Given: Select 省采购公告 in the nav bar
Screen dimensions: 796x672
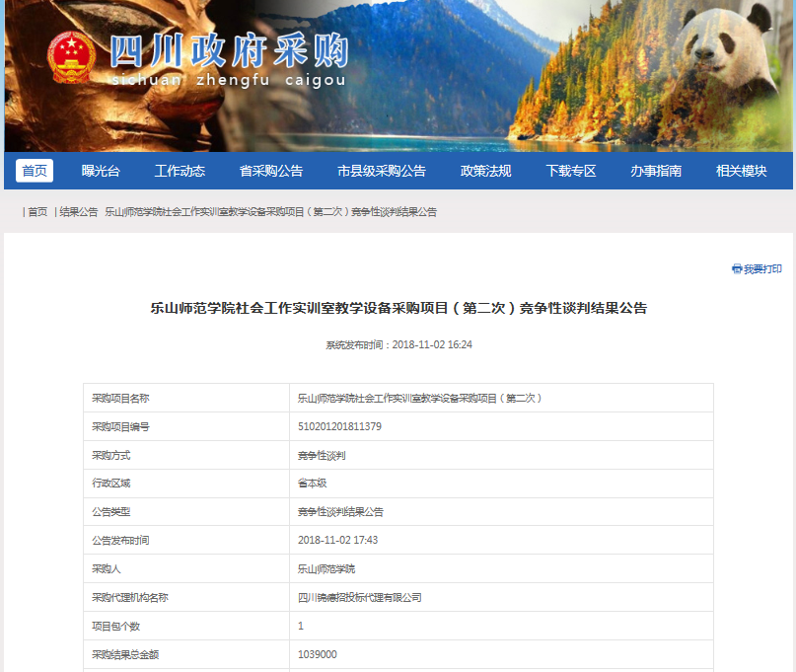Looking at the screenshot, I should (271, 171).
